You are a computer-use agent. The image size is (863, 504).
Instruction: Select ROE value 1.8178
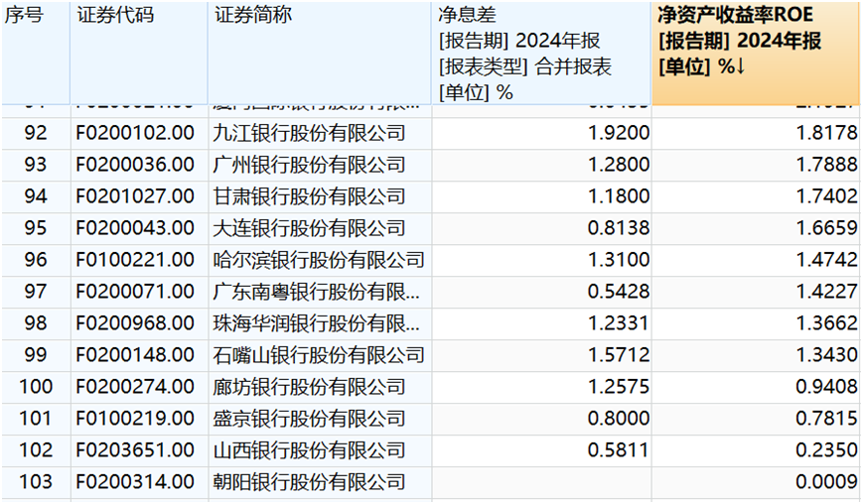[x=826, y=133]
